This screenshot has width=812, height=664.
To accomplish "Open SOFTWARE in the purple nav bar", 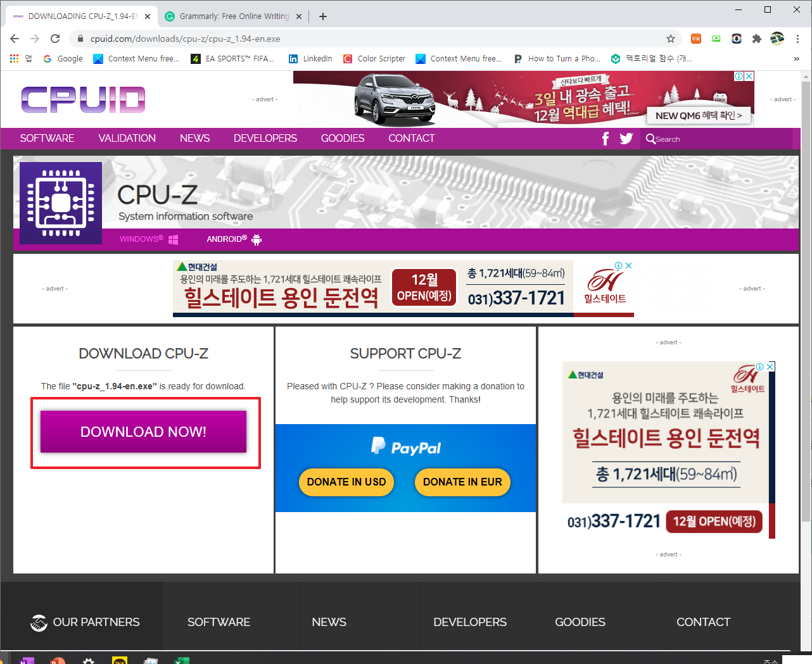I will pyautogui.click(x=47, y=139).
